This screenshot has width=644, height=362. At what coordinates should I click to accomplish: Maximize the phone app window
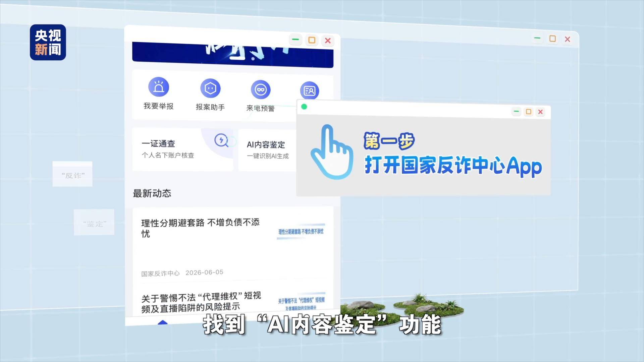pyautogui.click(x=312, y=40)
